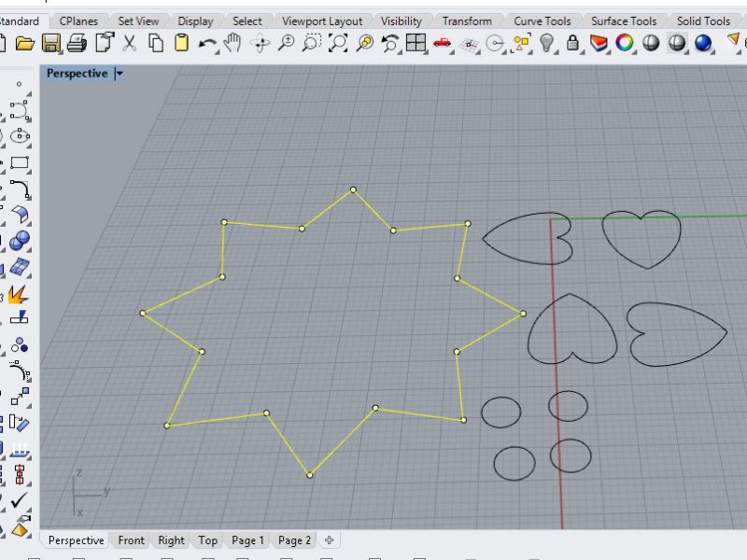The width and height of the screenshot is (747, 560).
Task: Open the Solid Tools toolbar tab
Action: 703,21
